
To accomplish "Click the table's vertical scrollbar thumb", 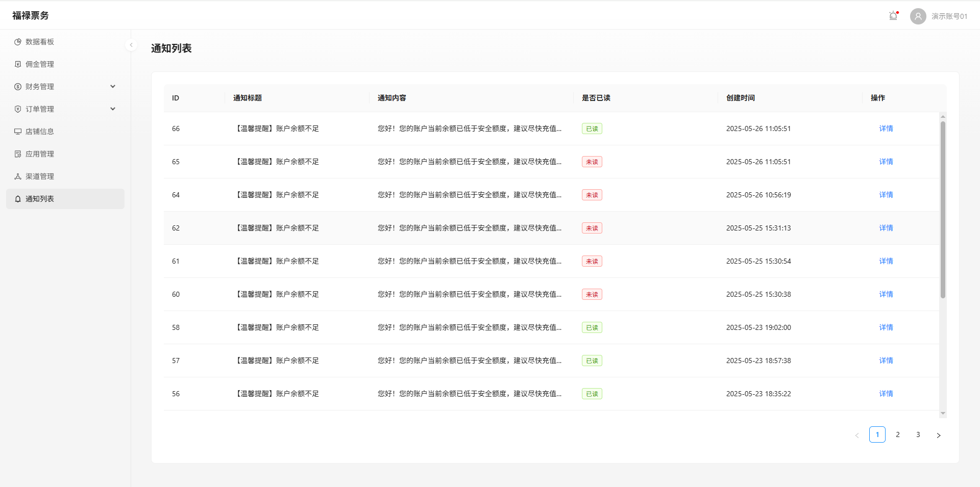I will coord(943,209).
